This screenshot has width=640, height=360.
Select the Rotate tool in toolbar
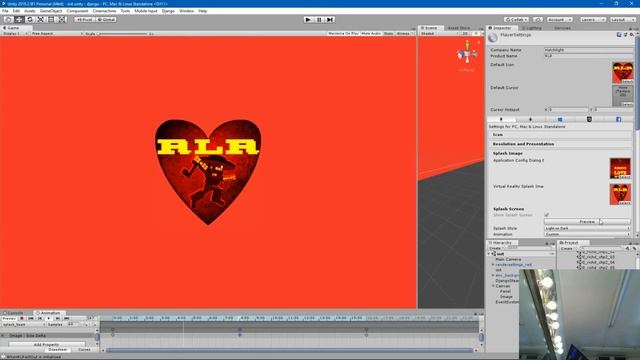pos(30,20)
